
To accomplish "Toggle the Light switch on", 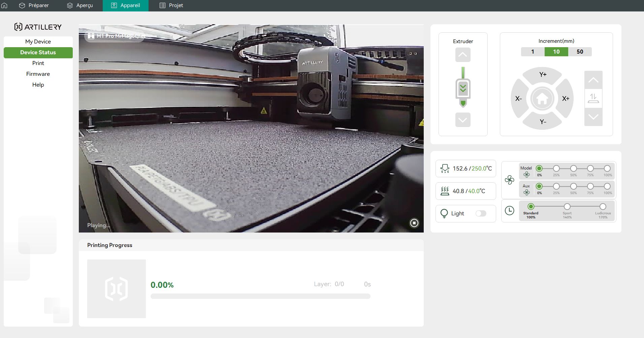I will (x=481, y=213).
